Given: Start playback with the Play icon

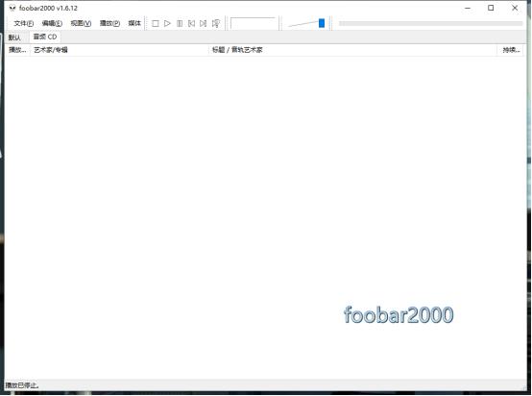Looking at the screenshot, I should [x=167, y=23].
